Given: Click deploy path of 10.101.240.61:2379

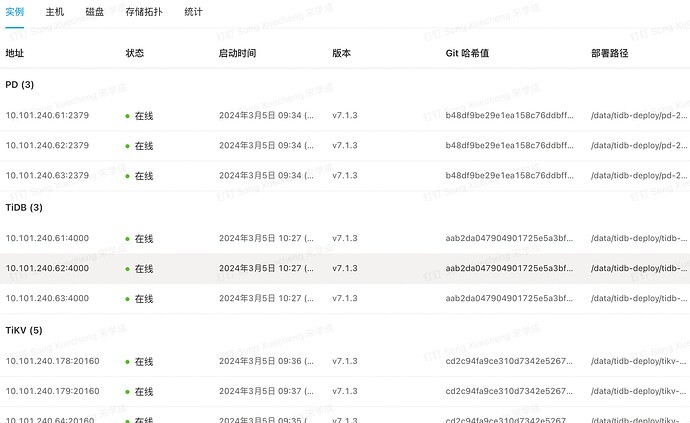Looking at the screenshot, I should pos(639,115).
